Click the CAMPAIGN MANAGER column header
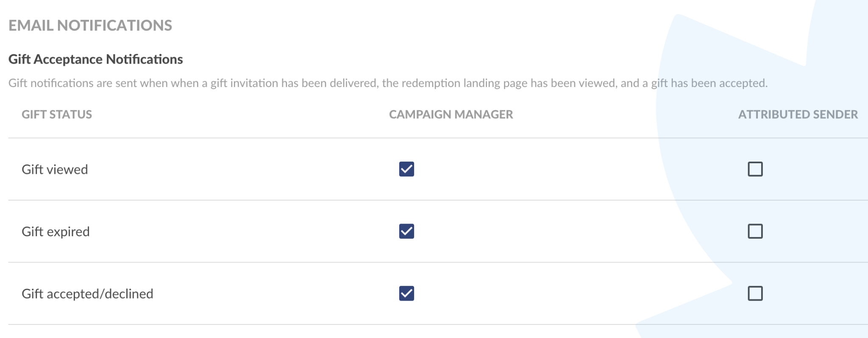 click(x=451, y=115)
